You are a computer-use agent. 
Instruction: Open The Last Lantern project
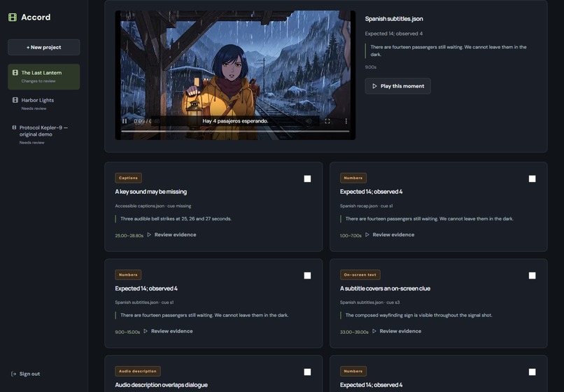coord(44,77)
